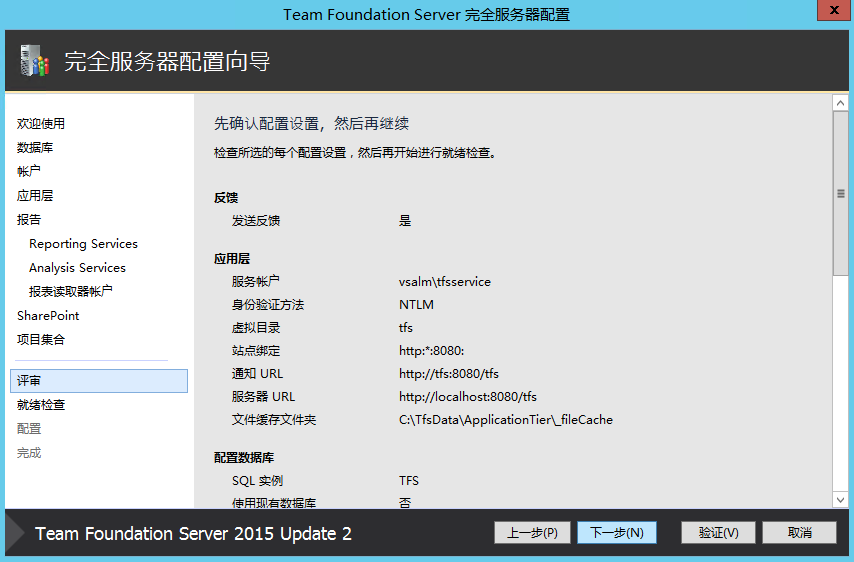This screenshot has width=854, height=562.
Task: Go to the 欢迎使用 step
Action: [x=41, y=124]
